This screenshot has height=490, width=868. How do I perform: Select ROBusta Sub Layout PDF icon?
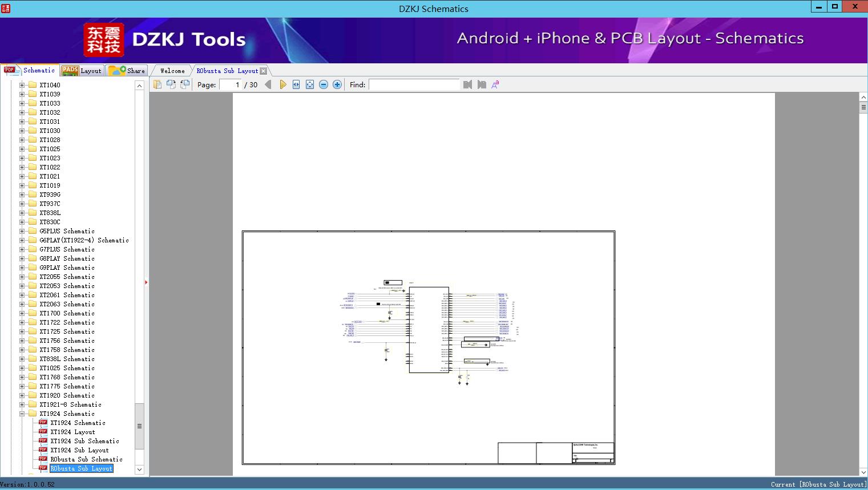click(43, 468)
